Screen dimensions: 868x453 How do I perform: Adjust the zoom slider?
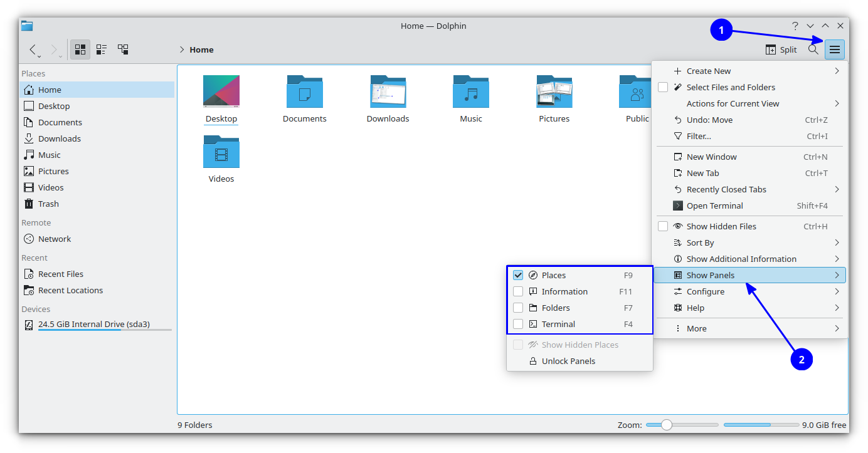coord(667,424)
